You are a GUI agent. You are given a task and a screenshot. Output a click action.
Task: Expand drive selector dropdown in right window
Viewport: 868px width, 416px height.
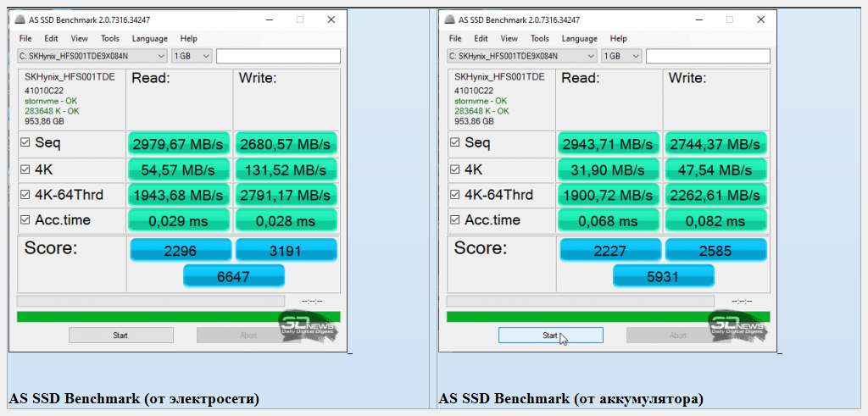[x=522, y=56]
